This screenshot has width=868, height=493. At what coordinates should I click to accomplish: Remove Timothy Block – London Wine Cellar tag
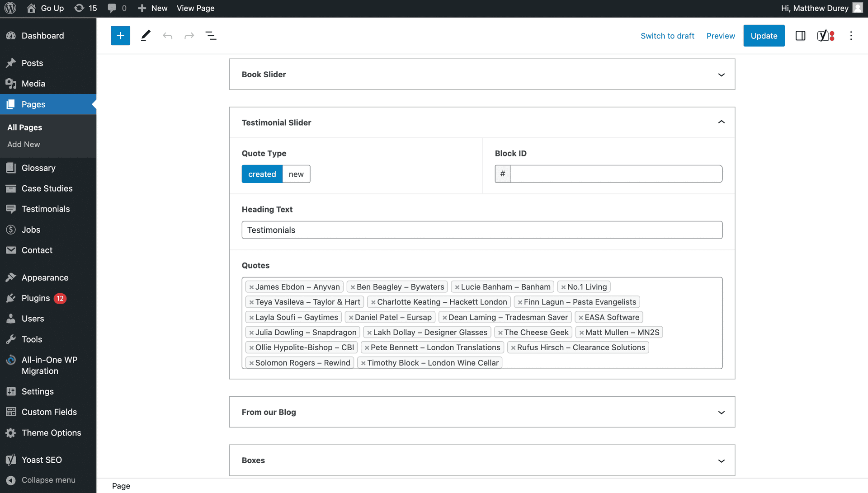pos(363,363)
